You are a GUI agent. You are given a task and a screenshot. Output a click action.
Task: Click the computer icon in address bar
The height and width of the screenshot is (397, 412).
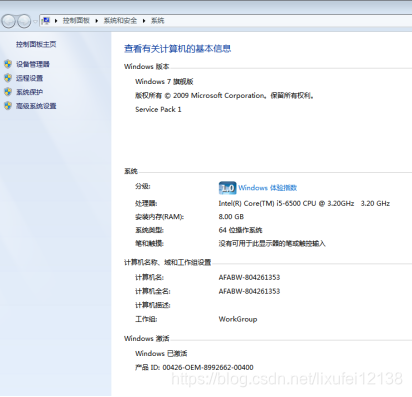pos(46,21)
